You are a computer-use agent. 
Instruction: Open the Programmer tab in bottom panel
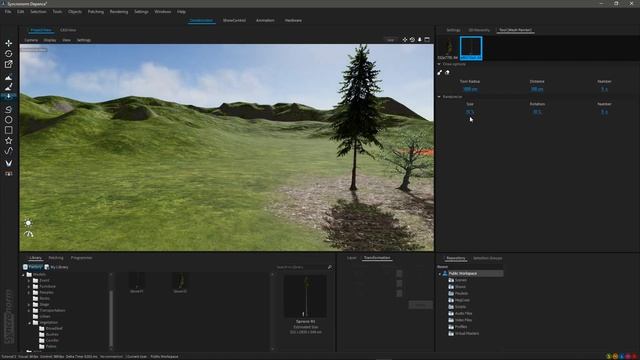click(x=81, y=258)
